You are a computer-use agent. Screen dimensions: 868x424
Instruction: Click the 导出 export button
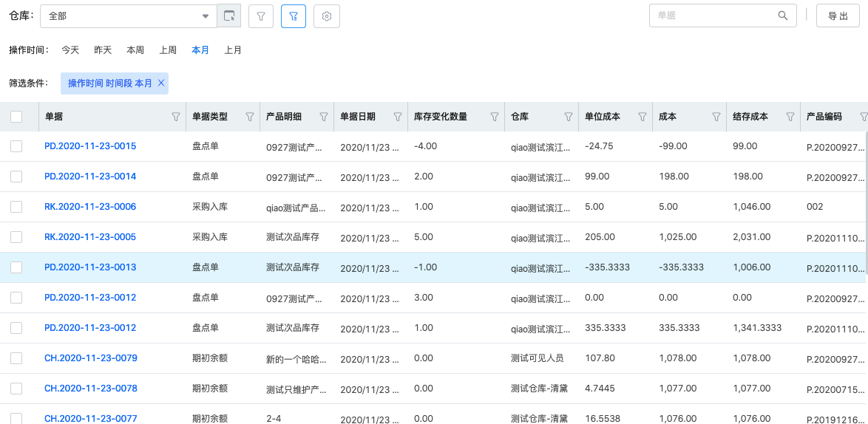coord(838,16)
